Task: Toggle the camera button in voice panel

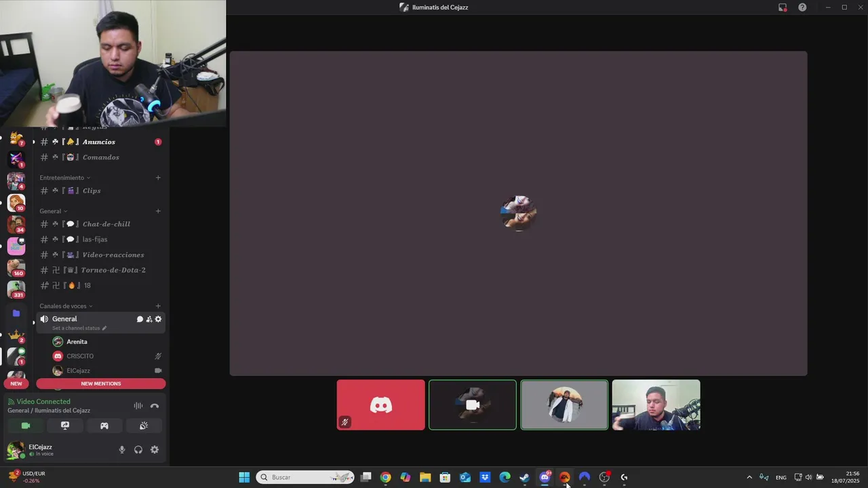Action: pos(26,426)
